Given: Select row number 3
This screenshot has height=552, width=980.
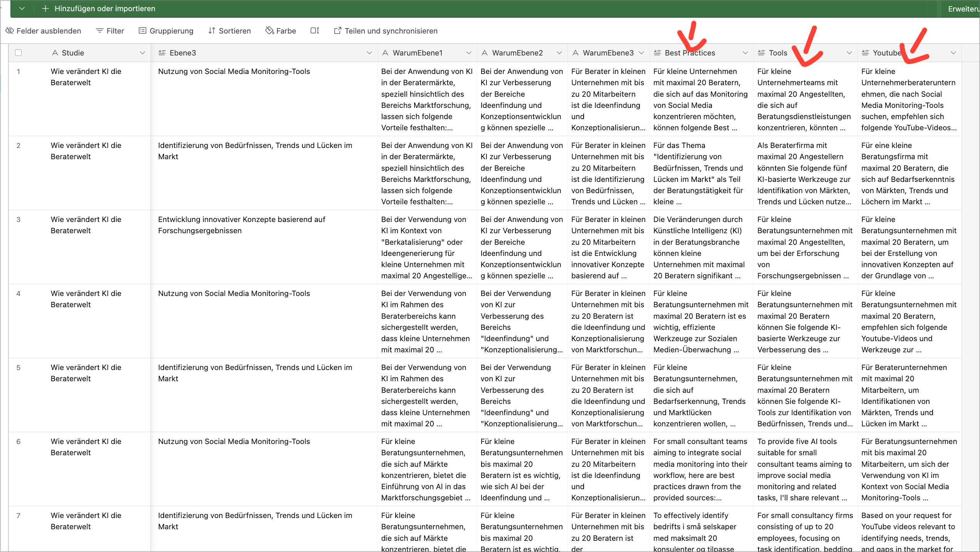Looking at the screenshot, I should point(18,219).
